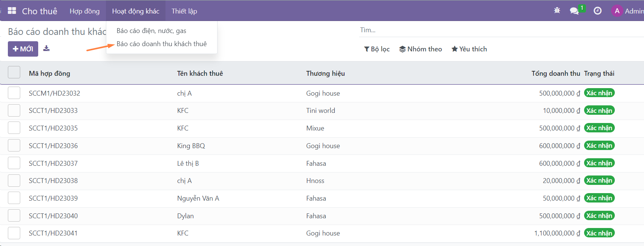Click the unread messages count badge
The image size is (644, 246).
[x=582, y=8]
